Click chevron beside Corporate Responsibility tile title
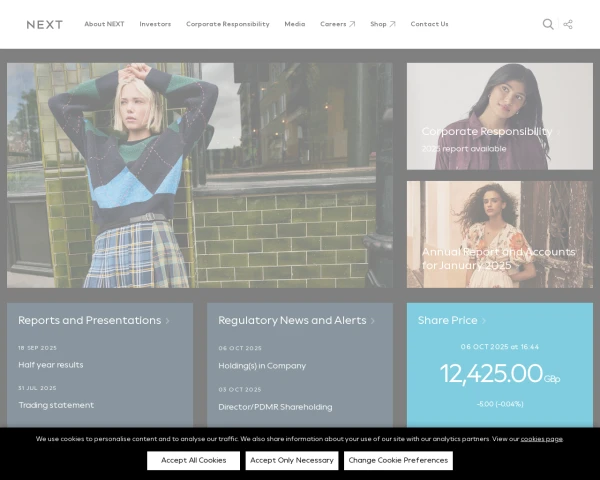 point(558,132)
